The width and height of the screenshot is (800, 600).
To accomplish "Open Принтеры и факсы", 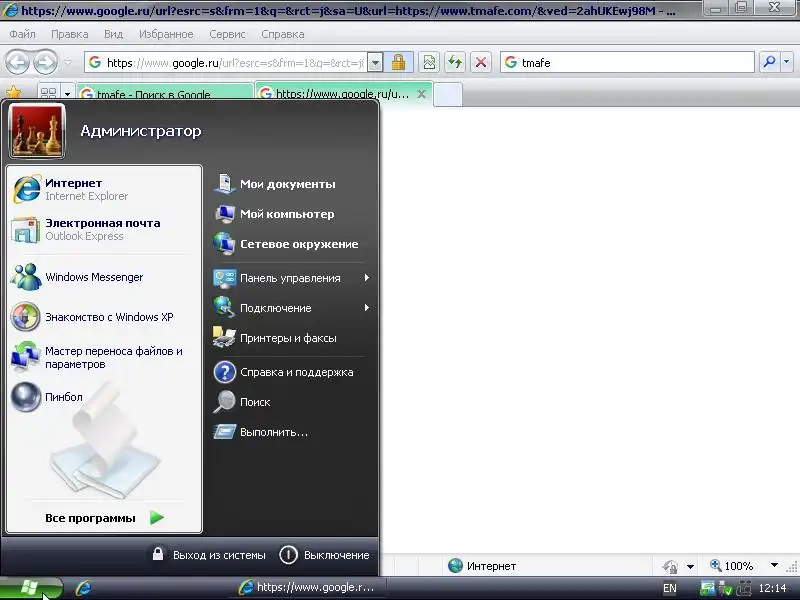I will pos(290,338).
